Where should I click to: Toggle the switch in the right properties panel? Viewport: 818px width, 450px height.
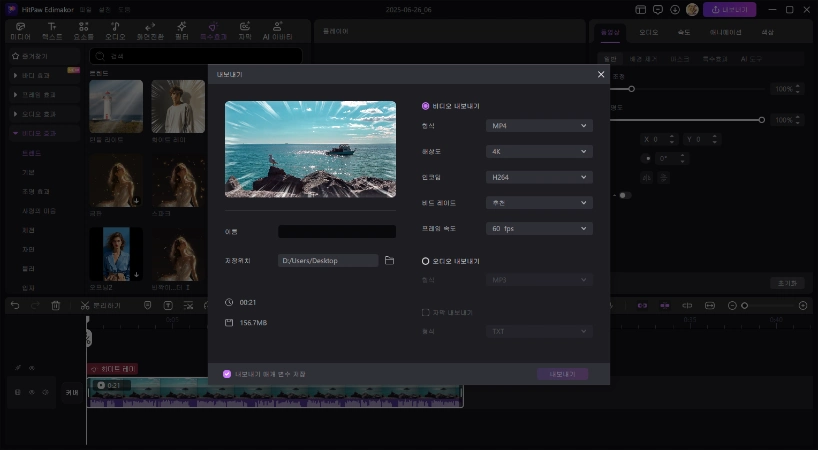coord(624,196)
